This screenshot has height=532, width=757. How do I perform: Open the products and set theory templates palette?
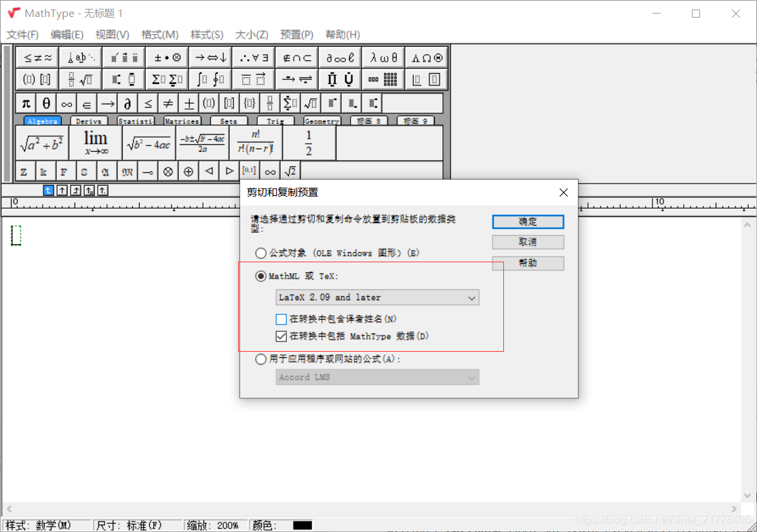(x=340, y=79)
